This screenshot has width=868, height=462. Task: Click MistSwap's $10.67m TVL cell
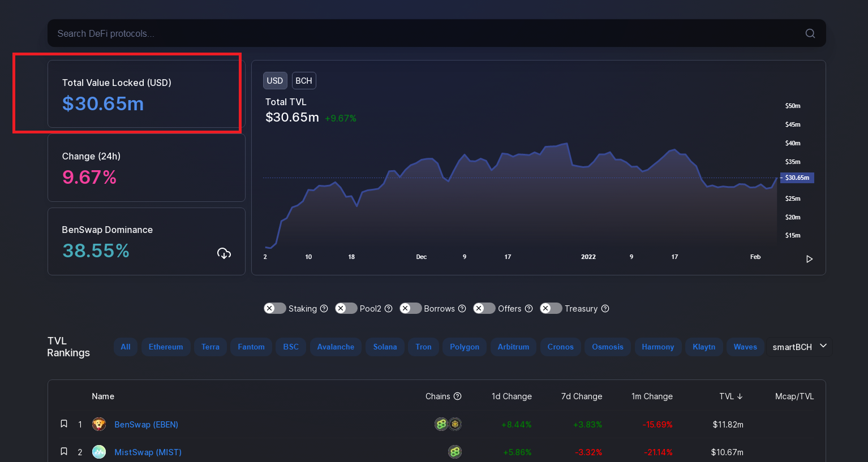(727, 452)
